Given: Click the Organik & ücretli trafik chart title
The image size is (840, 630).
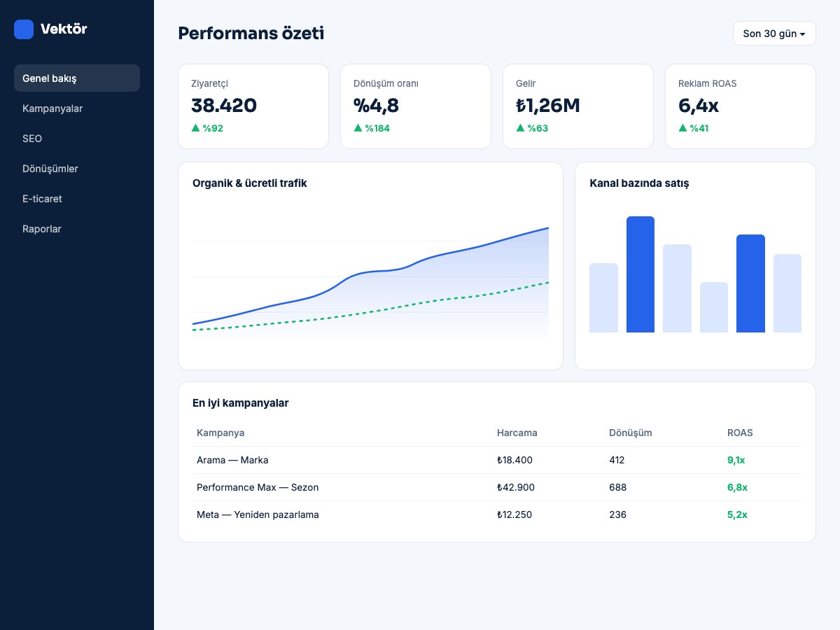Looking at the screenshot, I should [x=250, y=183].
